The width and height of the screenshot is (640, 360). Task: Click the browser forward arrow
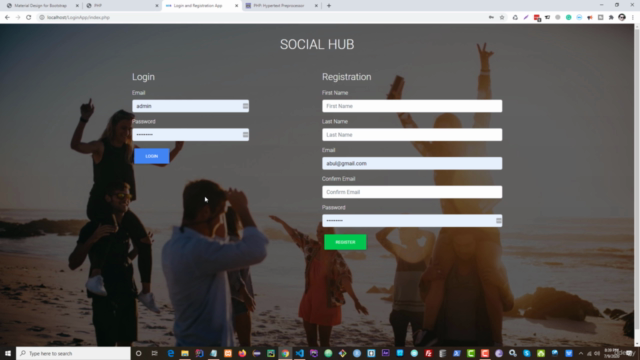click(18, 18)
